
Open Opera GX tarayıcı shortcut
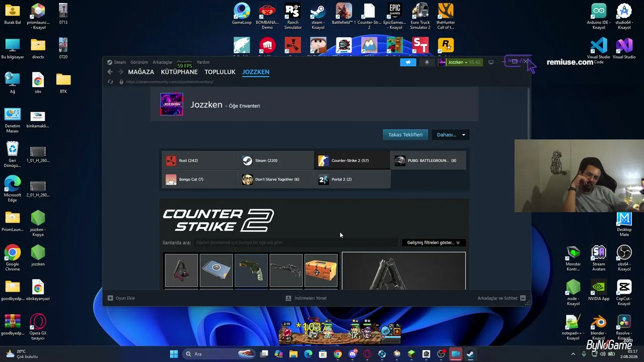(x=38, y=327)
